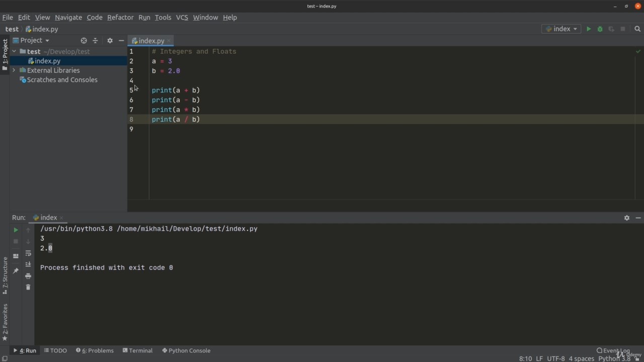Click the inspections checkmark in editor corner

(638, 51)
